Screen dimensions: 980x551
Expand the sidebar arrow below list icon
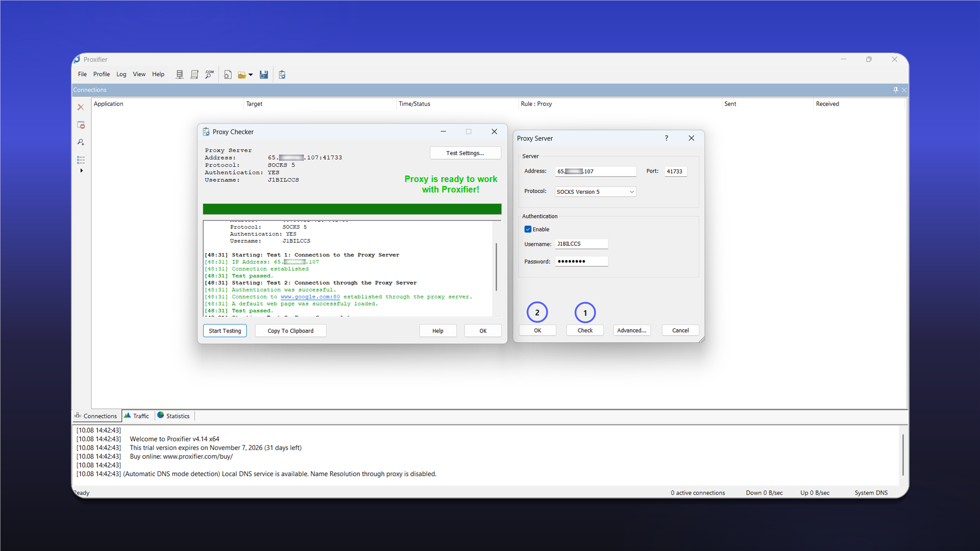(x=82, y=171)
